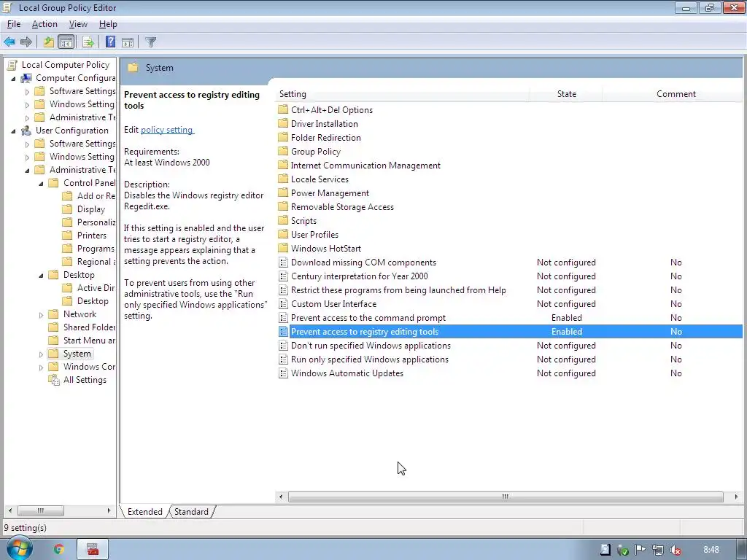The image size is (747, 560).
Task: Sort by the State column header
Action: tap(566, 94)
